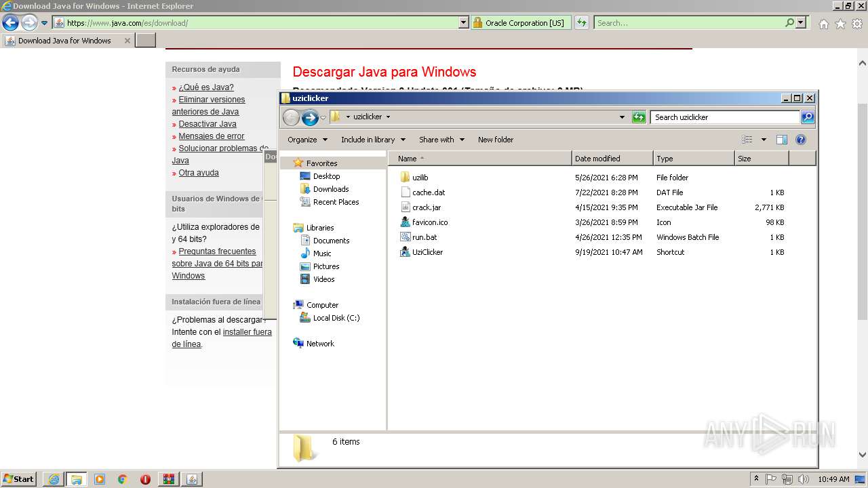
Task: Click the change view icon in Explorer
Action: [x=747, y=140]
